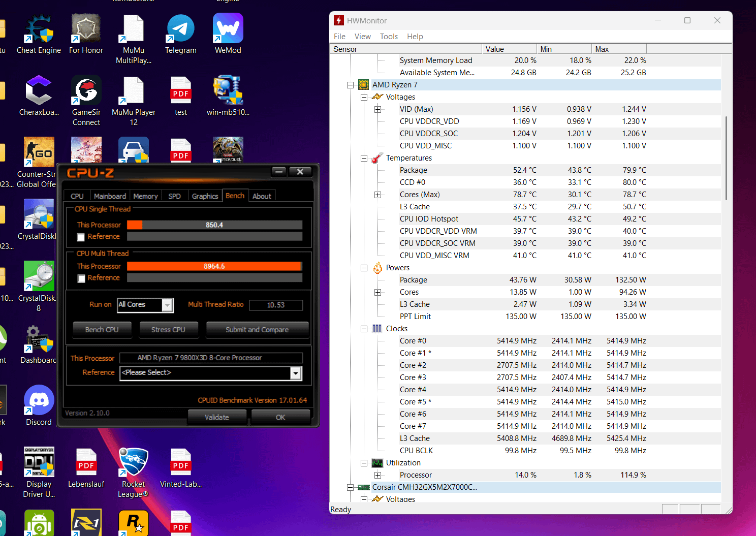Open the test PDF file on the desktop
This screenshot has height=536, width=756.
click(x=180, y=97)
